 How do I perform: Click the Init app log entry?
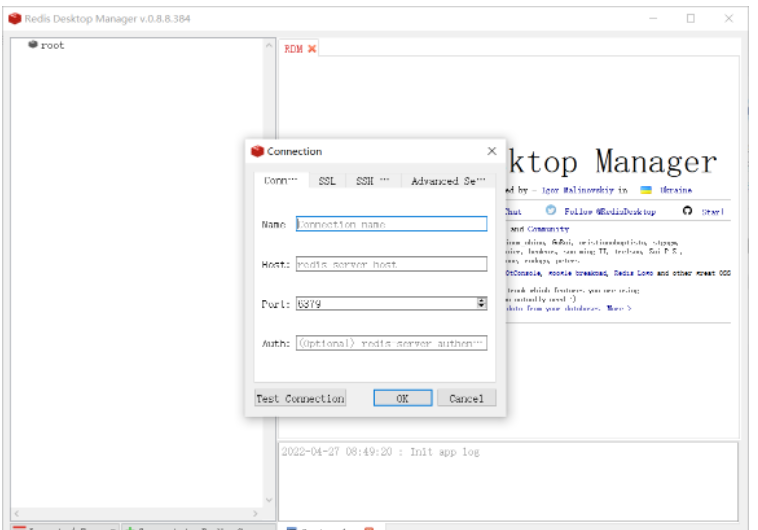[x=380, y=452]
